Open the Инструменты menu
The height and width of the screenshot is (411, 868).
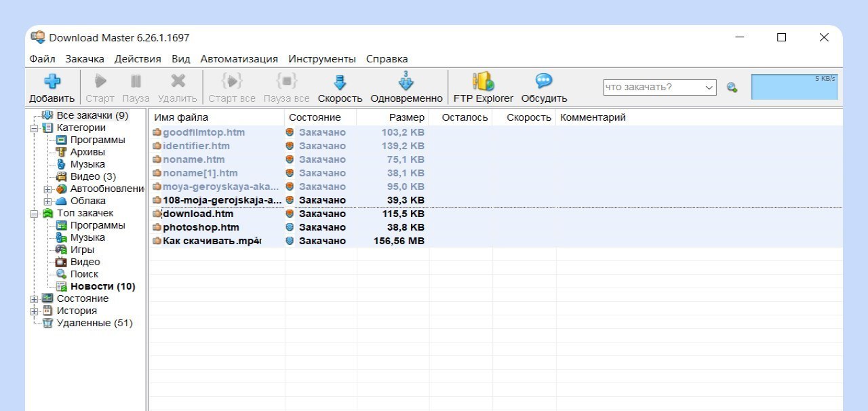321,59
